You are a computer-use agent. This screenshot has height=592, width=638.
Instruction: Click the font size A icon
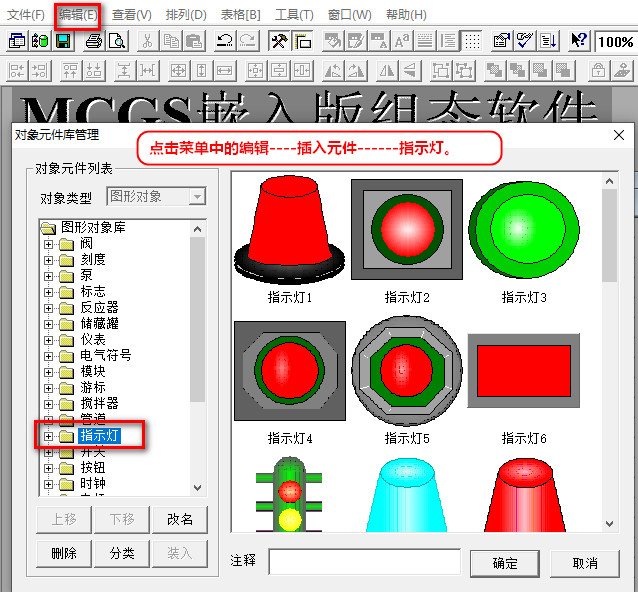(402, 41)
